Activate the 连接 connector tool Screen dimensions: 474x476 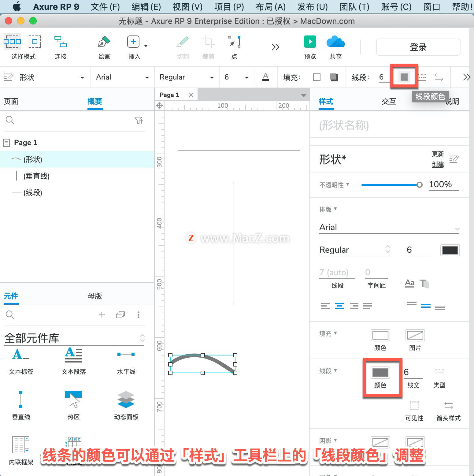[61, 42]
